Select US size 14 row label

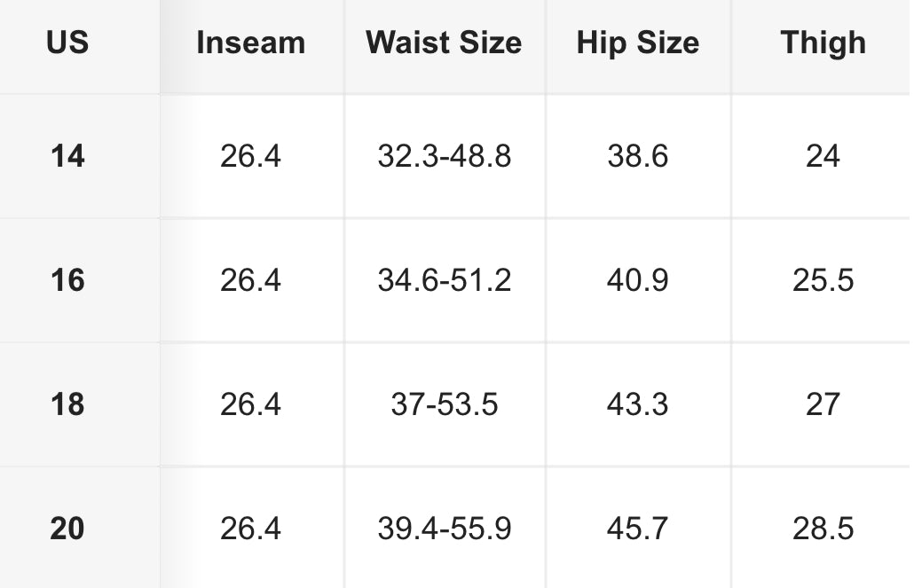[x=67, y=156]
